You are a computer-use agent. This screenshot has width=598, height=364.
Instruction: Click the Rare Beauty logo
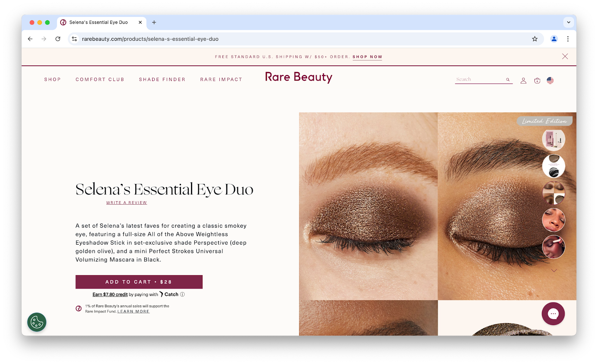pyautogui.click(x=299, y=77)
